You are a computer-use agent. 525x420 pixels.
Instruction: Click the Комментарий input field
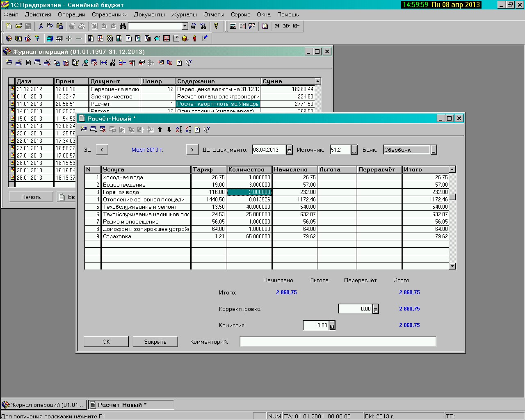338,342
